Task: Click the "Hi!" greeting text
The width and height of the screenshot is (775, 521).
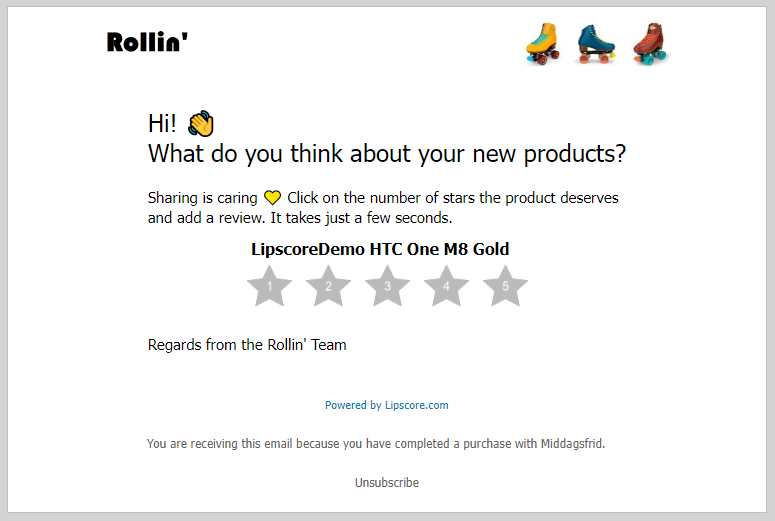Action: tap(162, 123)
